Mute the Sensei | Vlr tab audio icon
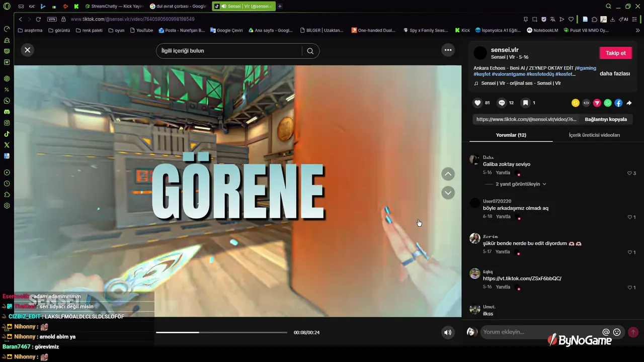 223,7
